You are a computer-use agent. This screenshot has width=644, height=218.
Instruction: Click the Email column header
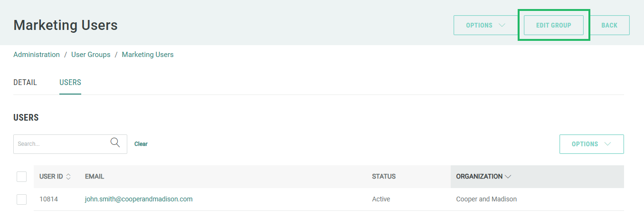(95, 177)
